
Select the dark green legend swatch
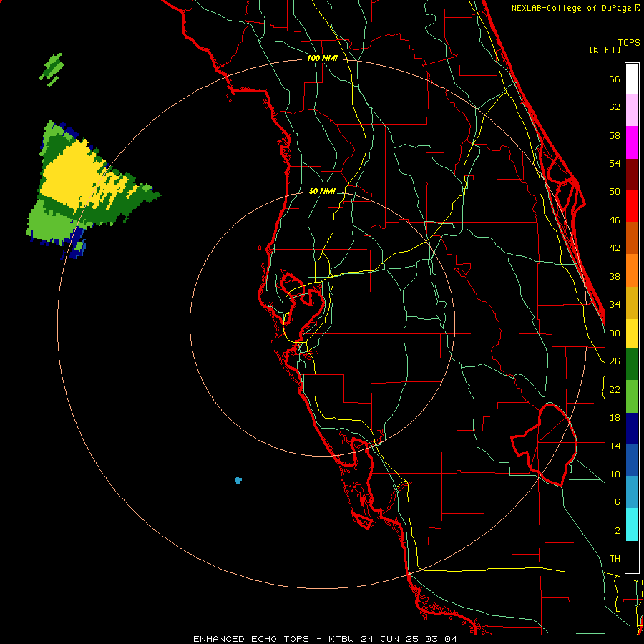coord(632,364)
